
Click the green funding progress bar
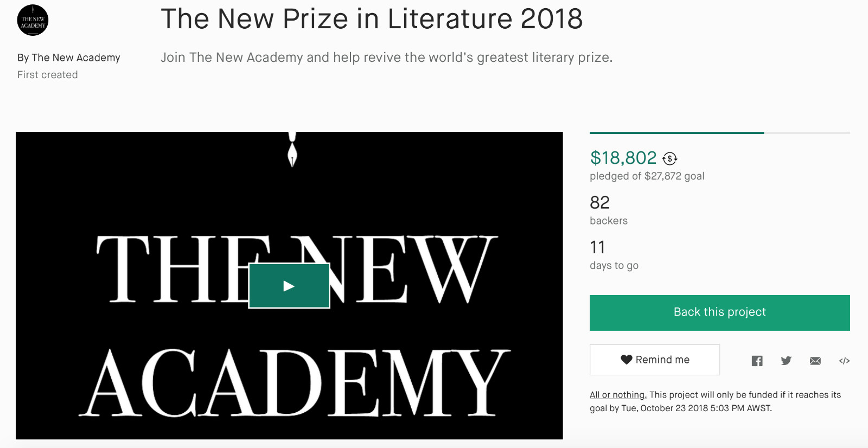(676, 133)
